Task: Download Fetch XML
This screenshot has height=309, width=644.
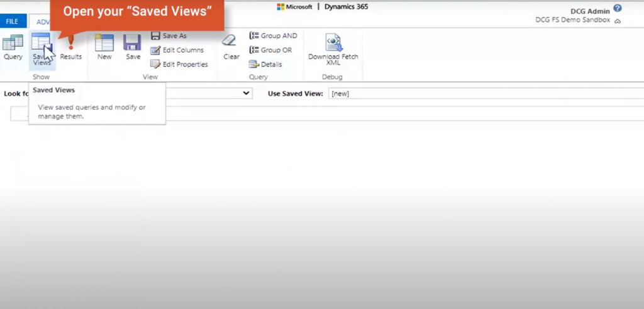Action: point(333,50)
